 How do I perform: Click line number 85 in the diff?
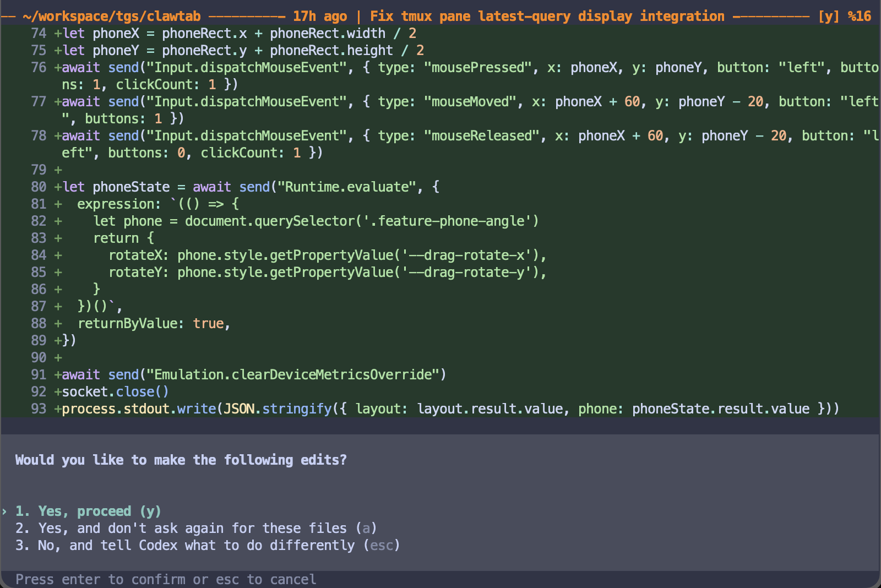(39, 273)
